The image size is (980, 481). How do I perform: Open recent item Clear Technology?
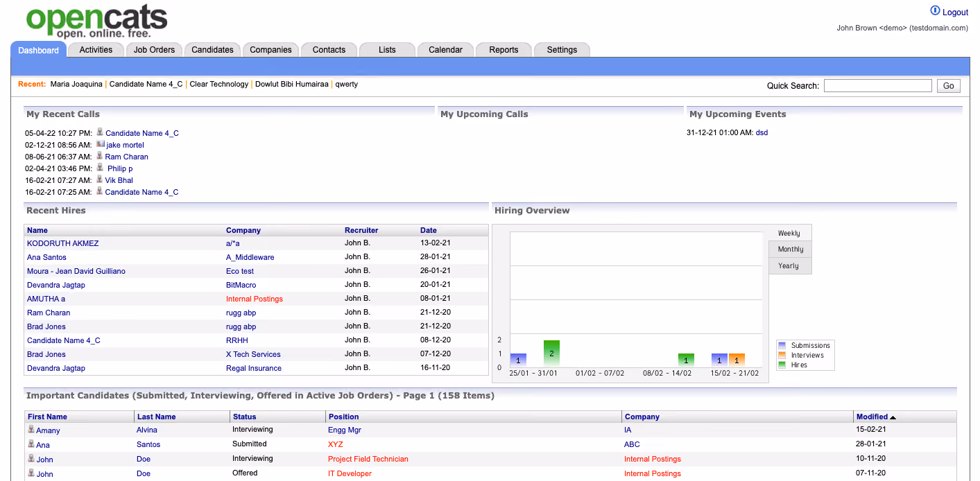(219, 84)
